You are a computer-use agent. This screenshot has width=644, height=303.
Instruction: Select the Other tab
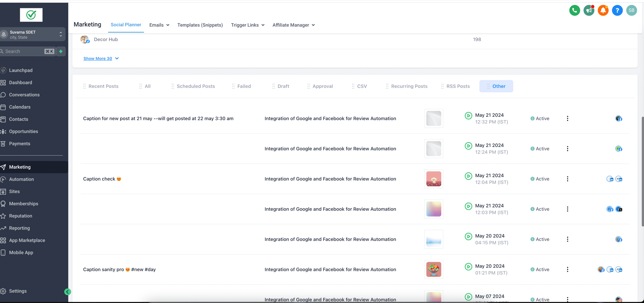(496, 86)
